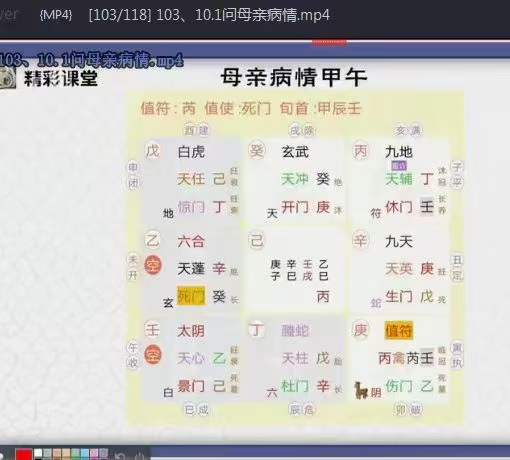This screenshot has height=460, width=510.
Task: Click the 伤门 gate
Action: click(x=399, y=386)
